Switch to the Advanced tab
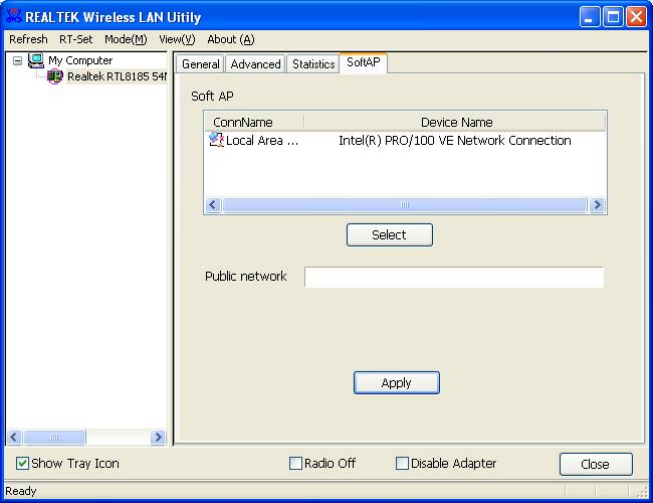 (255, 64)
